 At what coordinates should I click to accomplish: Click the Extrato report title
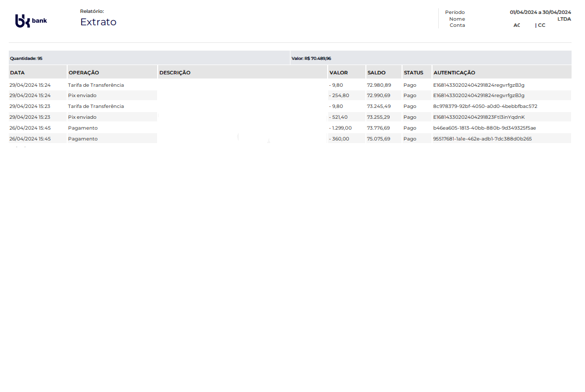[x=98, y=22]
